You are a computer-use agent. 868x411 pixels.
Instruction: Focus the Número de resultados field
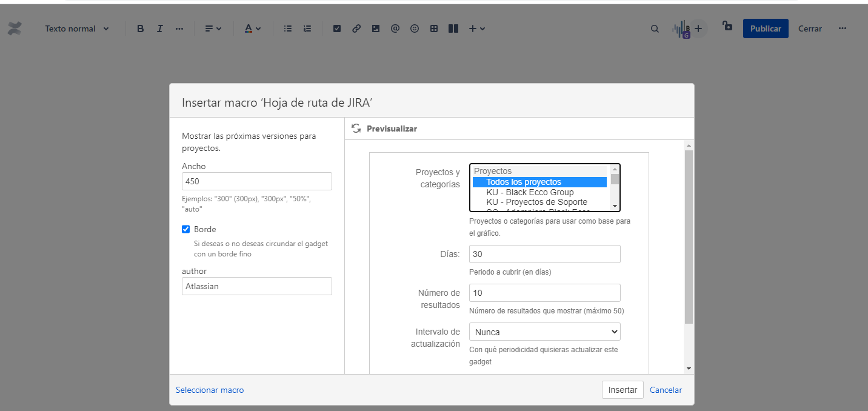point(545,293)
